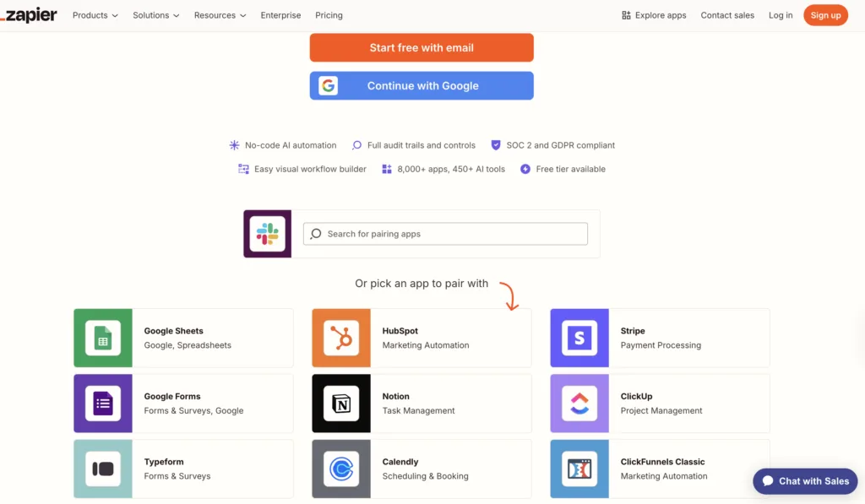The width and height of the screenshot is (865, 504).
Task: Continue with Google sign-in
Action: tap(421, 85)
